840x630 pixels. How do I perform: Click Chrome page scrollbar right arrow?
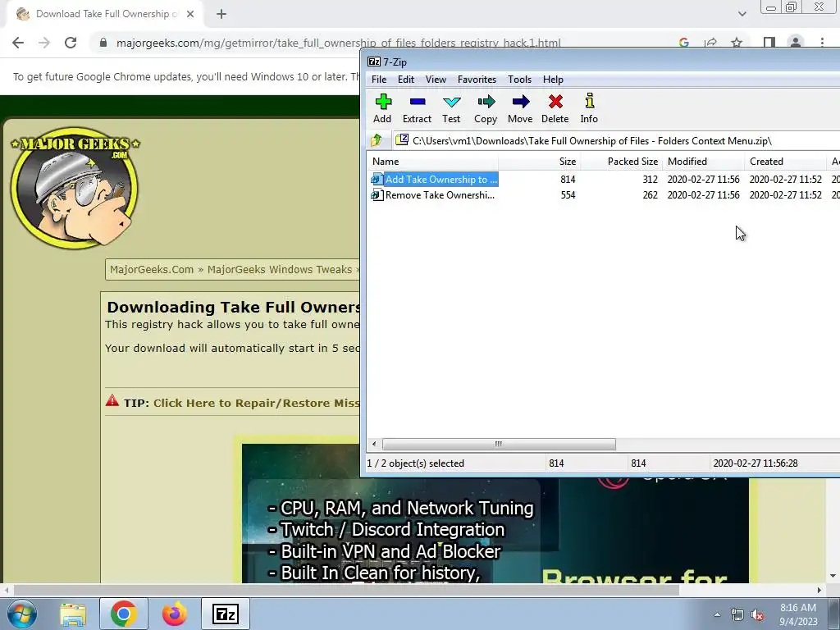click(x=819, y=590)
